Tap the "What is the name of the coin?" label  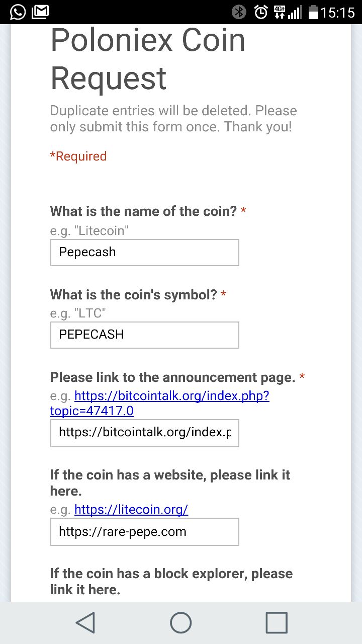(143, 211)
